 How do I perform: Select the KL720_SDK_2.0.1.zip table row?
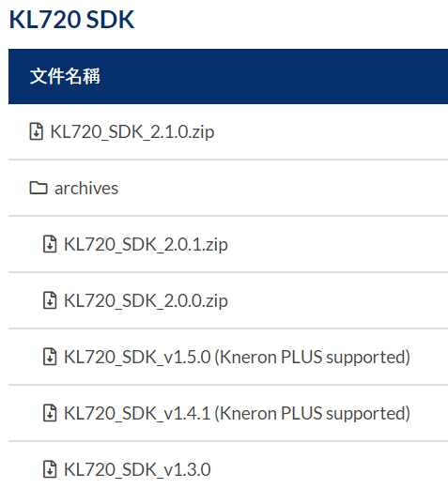(x=228, y=244)
